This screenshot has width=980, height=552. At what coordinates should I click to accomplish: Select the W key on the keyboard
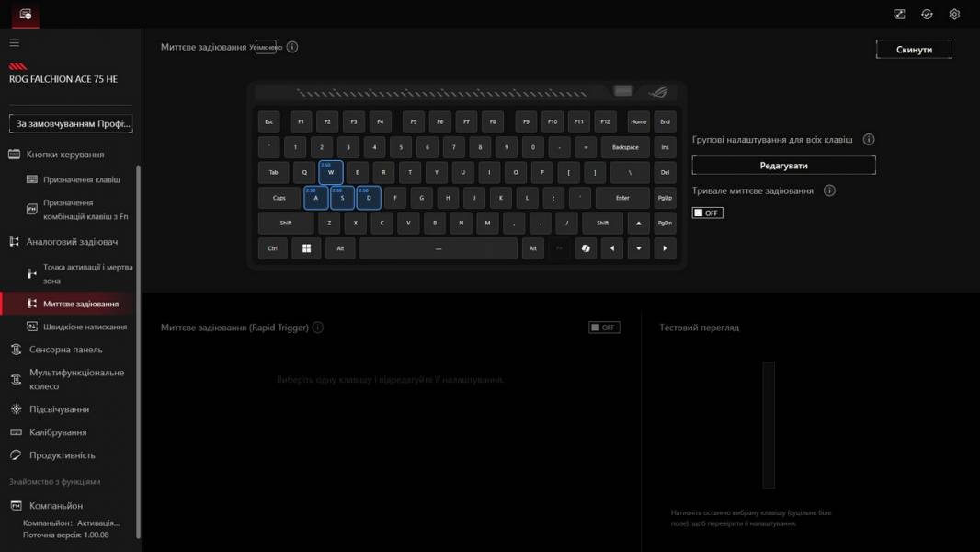coord(331,172)
